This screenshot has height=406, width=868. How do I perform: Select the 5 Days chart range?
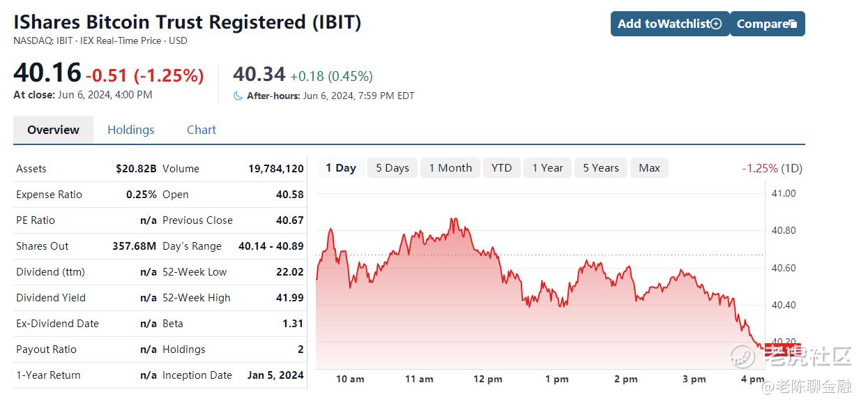[x=393, y=167]
